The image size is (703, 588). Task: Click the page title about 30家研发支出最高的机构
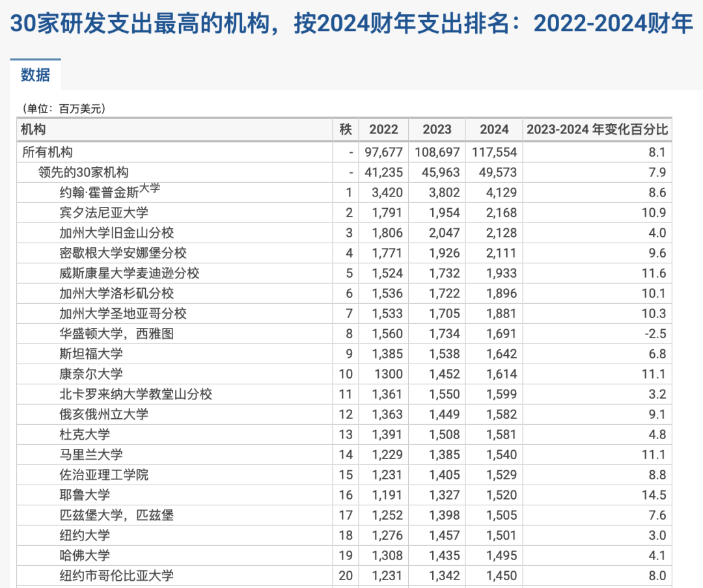click(351, 23)
